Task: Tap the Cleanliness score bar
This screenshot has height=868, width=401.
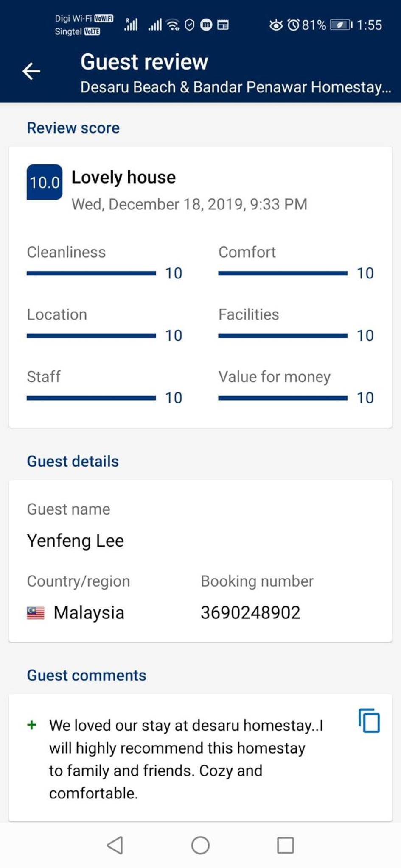Action: [91, 273]
